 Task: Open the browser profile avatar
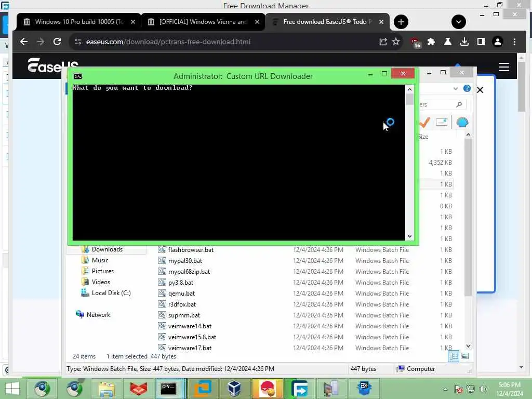coord(497,42)
